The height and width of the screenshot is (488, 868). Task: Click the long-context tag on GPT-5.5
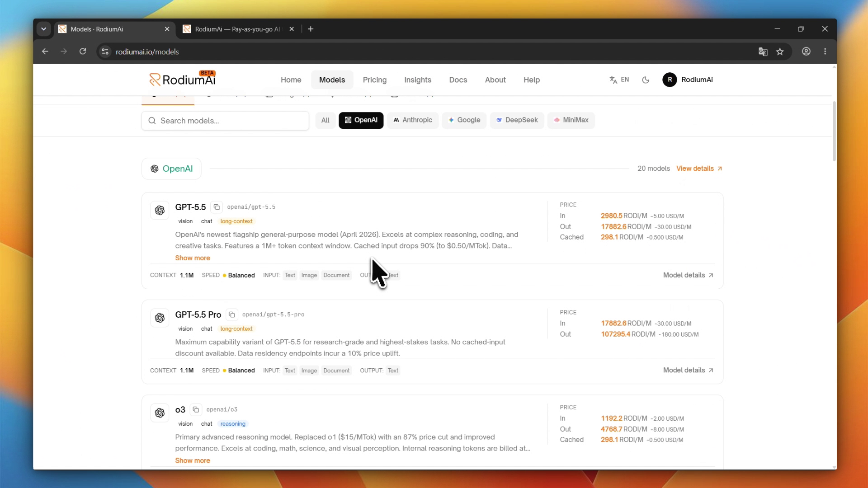(236, 221)
